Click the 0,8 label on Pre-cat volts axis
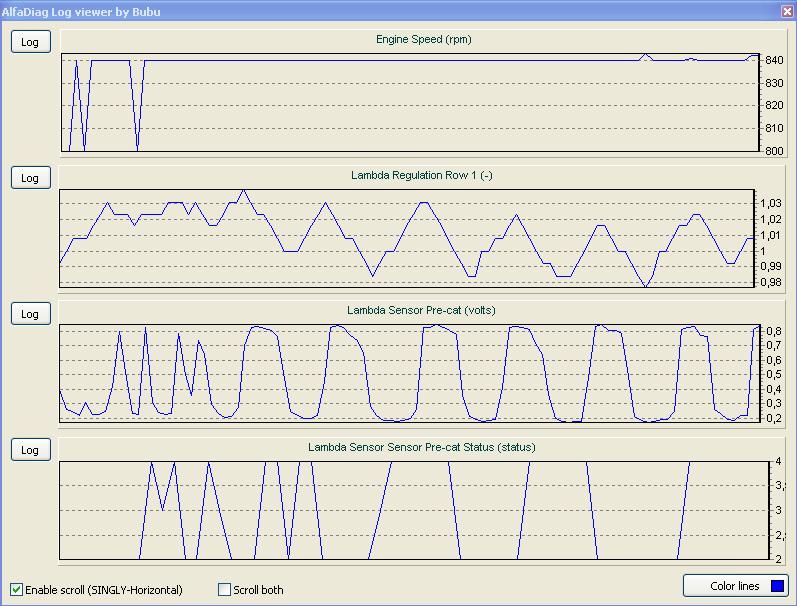Image resolution: width=797 pixels, height=606 pixels. tap(774, 331)
